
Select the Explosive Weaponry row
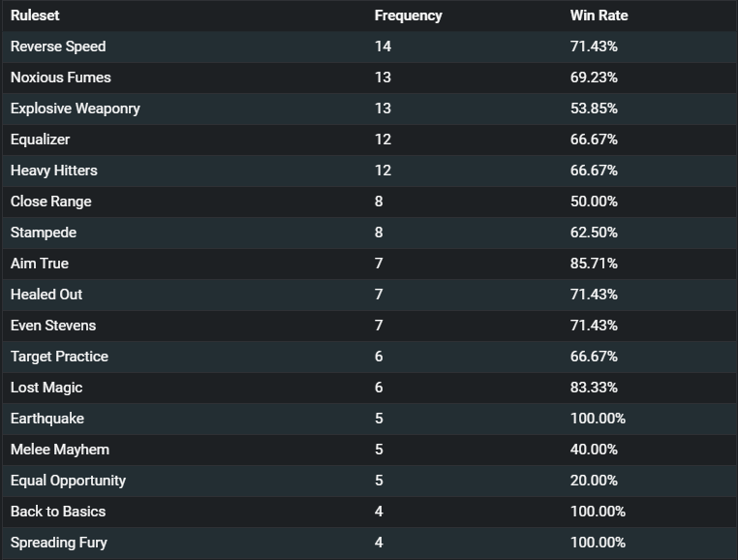370,109
